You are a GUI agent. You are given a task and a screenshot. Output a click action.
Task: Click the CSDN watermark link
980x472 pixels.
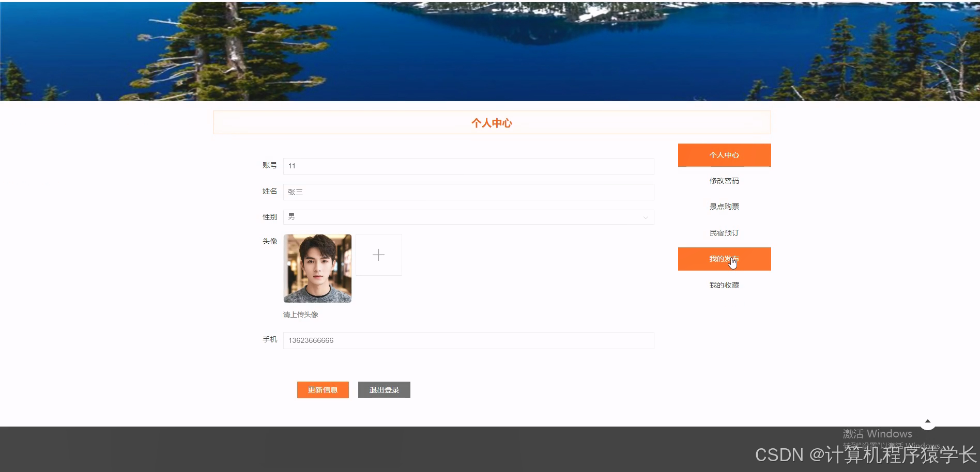(x=861, y=455)
